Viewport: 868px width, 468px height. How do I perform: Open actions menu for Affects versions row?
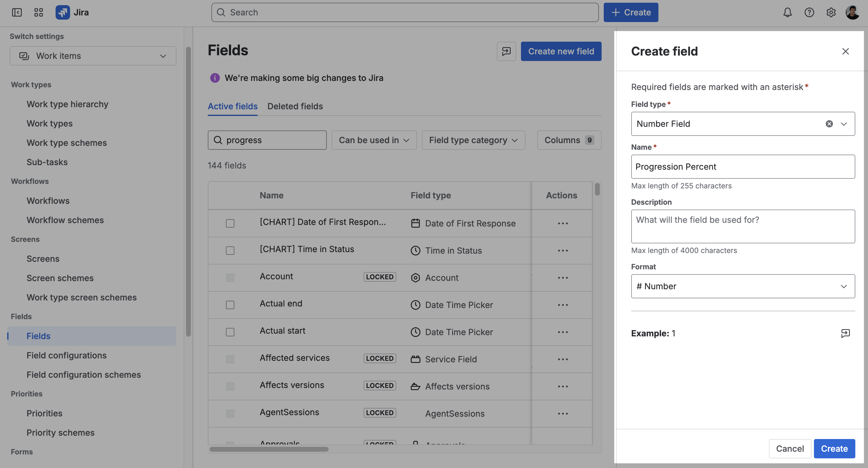point(562,386)
